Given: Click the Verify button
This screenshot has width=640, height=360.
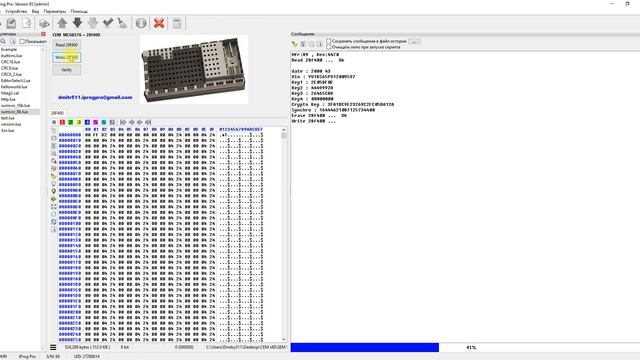Looking at the screenshot, I should click(67, 70).
